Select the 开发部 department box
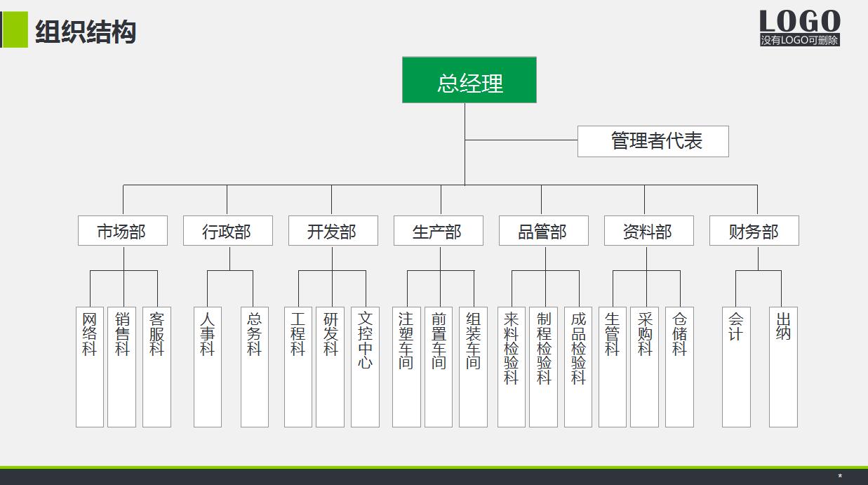868x485 pixels. [332, 230]
